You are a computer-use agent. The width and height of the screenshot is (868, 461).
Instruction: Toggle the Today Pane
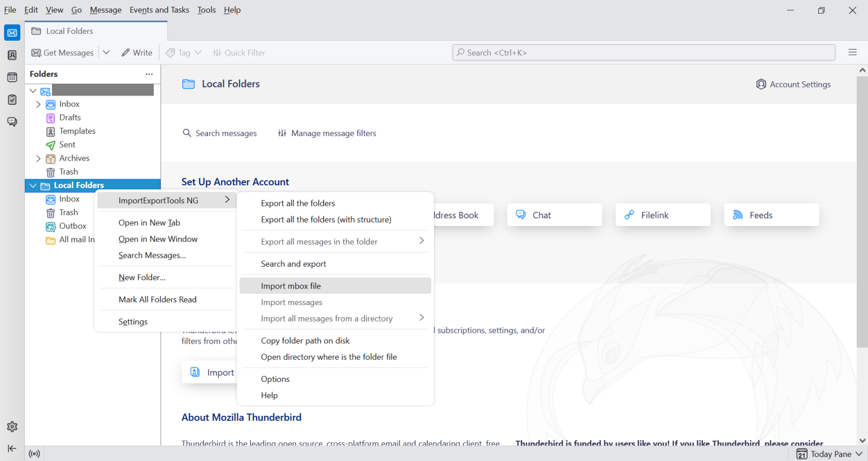[829, 454]
